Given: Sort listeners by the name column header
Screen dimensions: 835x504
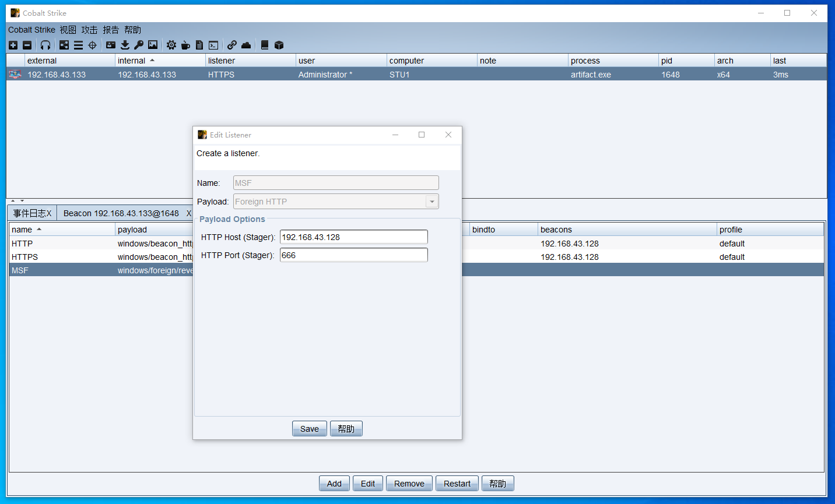Looking at the screenshot, I should 62,230.
